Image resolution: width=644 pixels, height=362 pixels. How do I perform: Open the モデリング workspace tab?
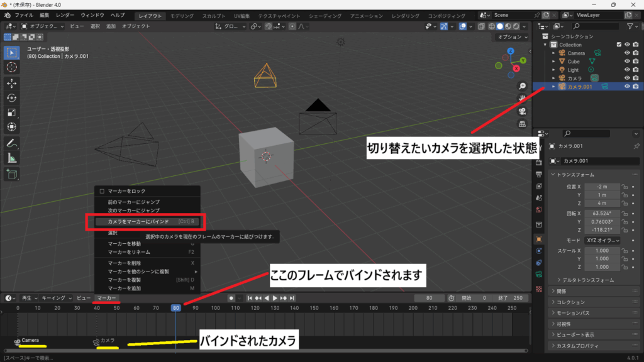coord(182,15)
